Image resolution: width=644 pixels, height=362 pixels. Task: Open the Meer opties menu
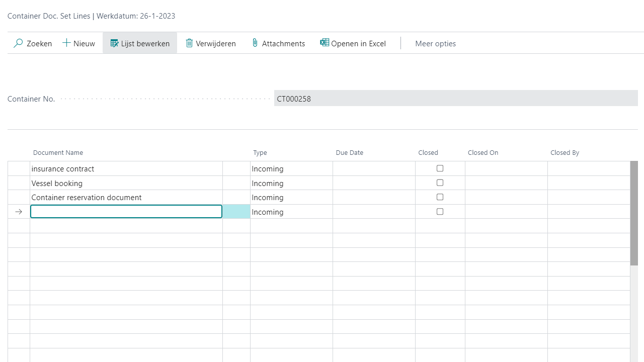pyautogui.click(x=435, y=43)
